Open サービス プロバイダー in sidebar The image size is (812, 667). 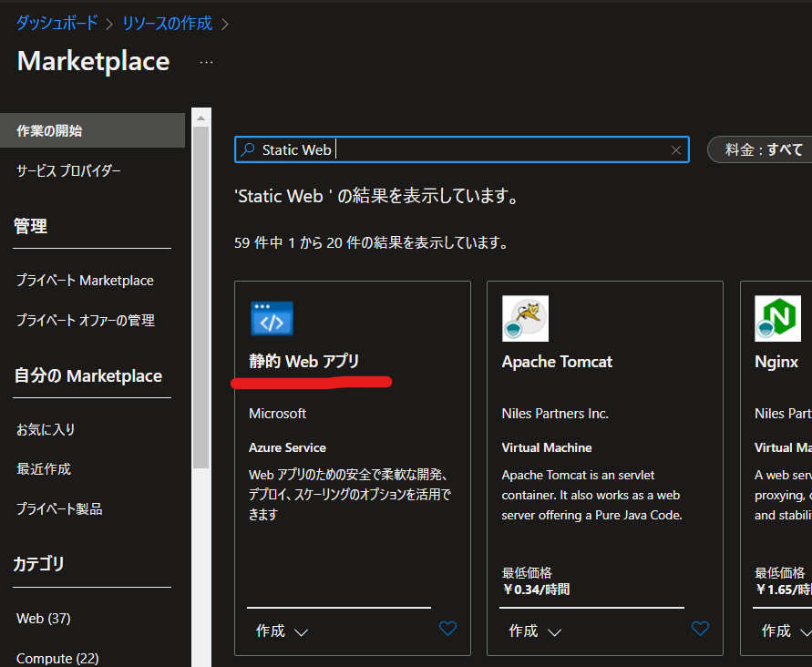click(68, 170)
